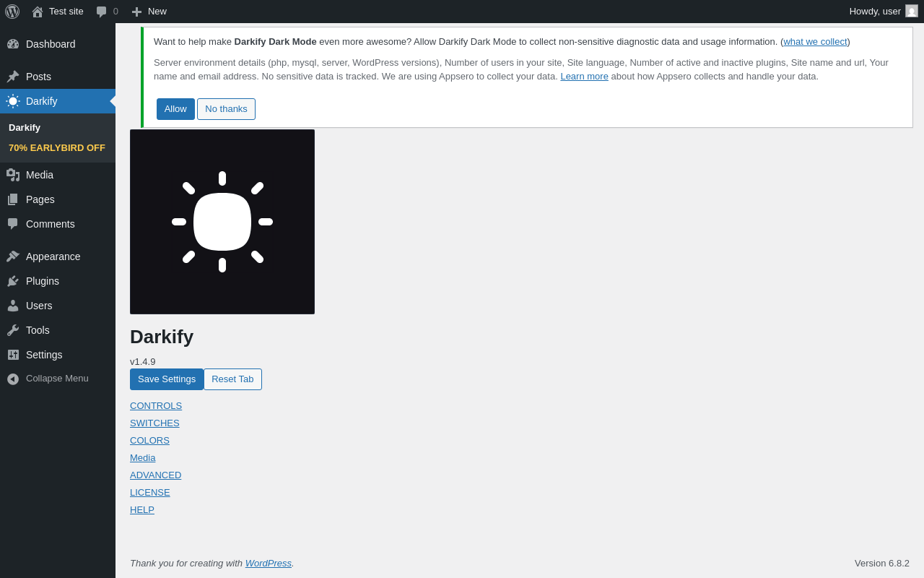Go to Posts in the sidebar
This screenshot has height=578, width=924.
[58, 77]
